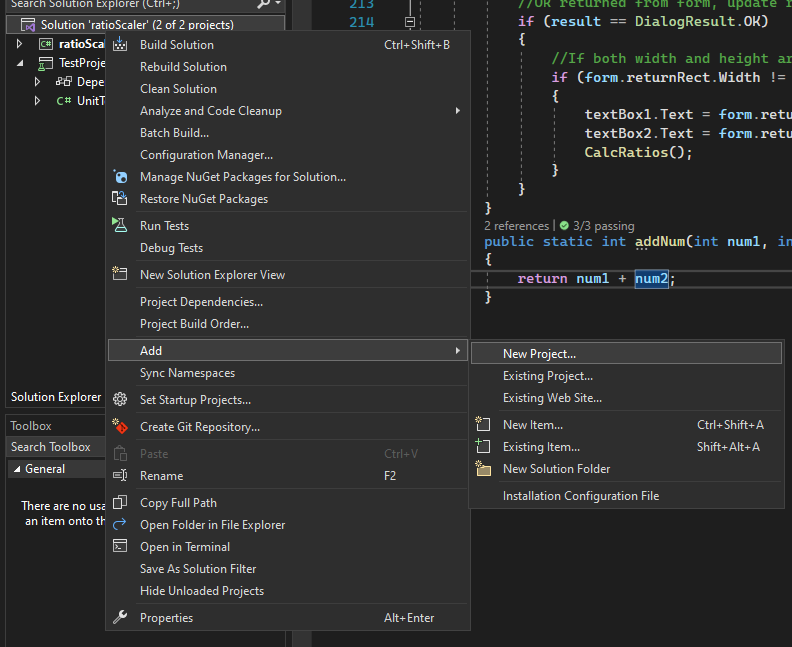Click the highlighted num2 in code editor

click(651, 278)
